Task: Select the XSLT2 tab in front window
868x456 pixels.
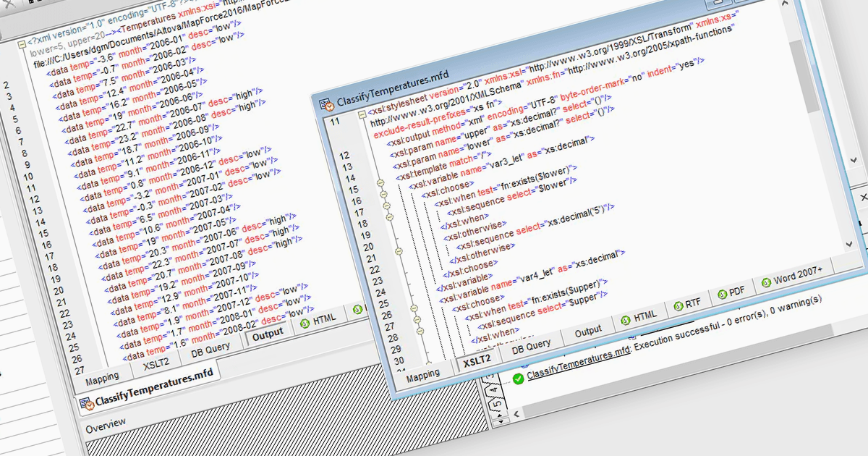Action: [477, 360]
